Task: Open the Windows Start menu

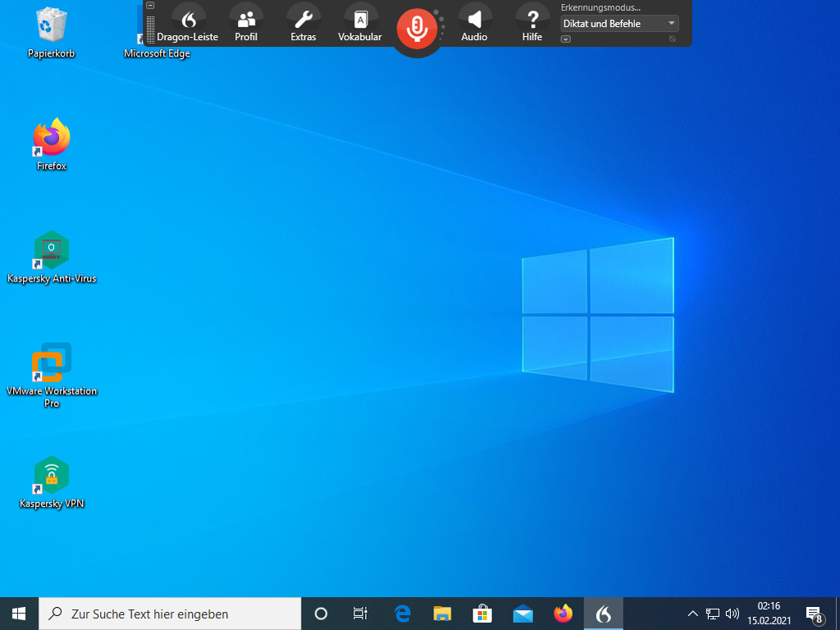Action: pos(19,614)
